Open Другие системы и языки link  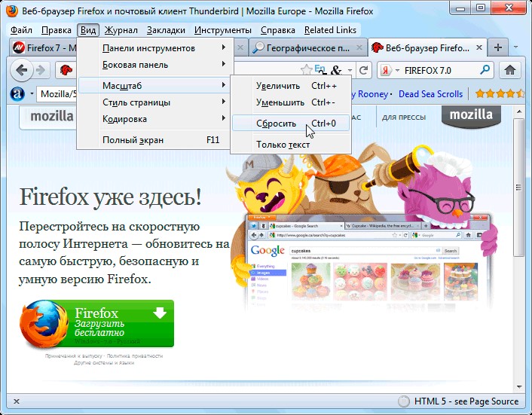(x=104, y=363)
